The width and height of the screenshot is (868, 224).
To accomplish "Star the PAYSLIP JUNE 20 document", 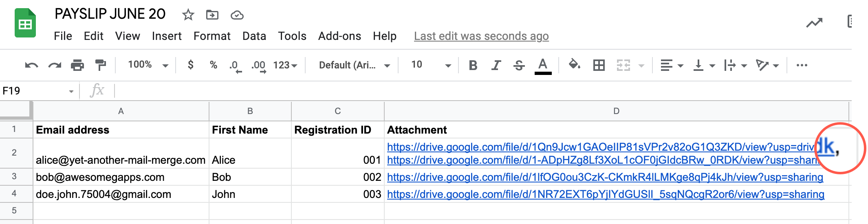I will pyautogui.click(x=188, y=15).
